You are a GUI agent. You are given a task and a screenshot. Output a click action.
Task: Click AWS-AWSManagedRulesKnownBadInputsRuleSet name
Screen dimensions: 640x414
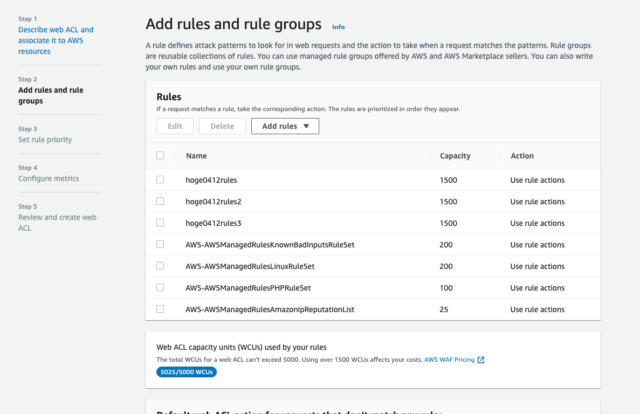pos(270,245)
